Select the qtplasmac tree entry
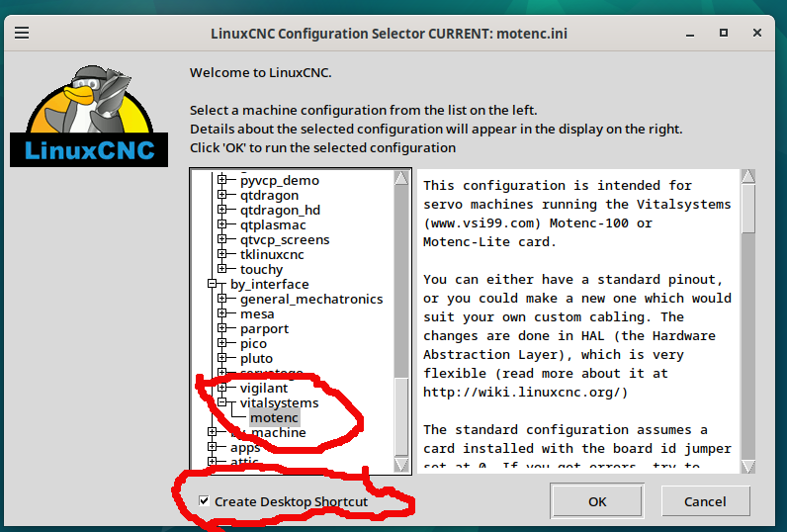This screenshot has width=787, height=532. (273, 224)
